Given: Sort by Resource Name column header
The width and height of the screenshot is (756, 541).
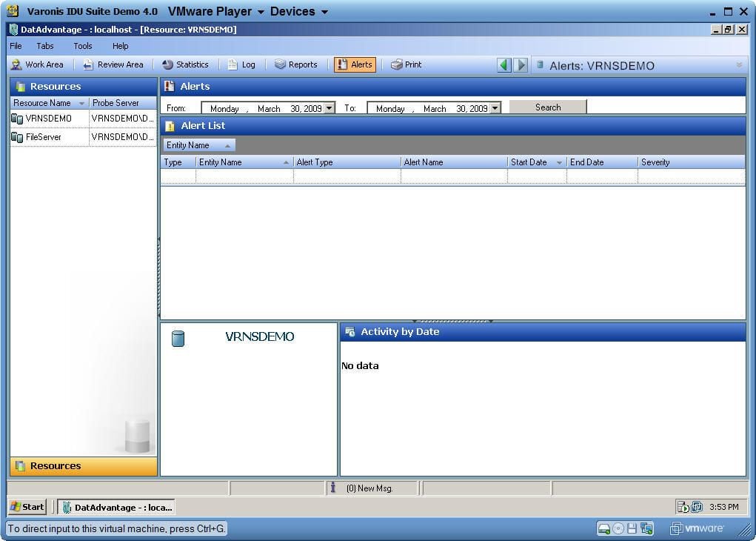Looking at the screenshot, I should (x=49, y=103).
